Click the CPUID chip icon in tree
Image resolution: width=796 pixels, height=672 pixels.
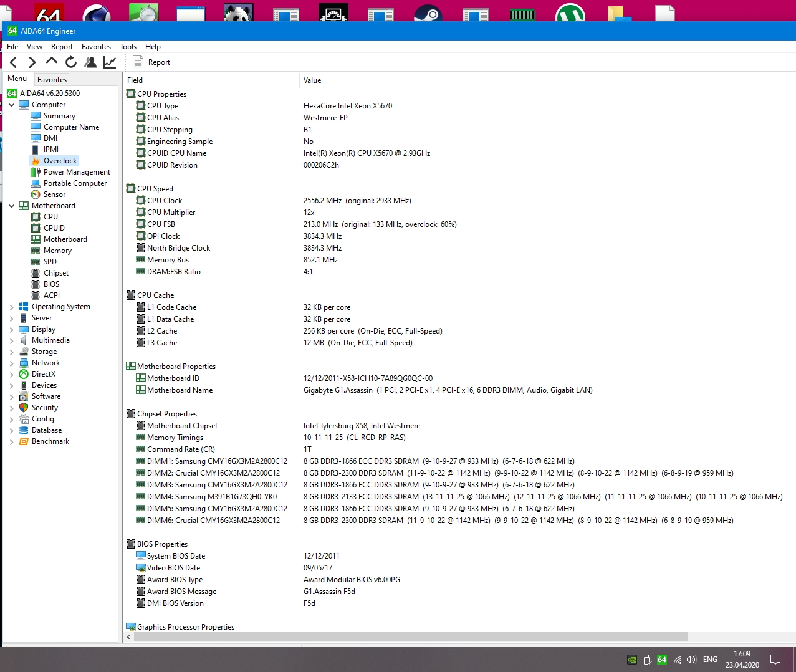36,228
